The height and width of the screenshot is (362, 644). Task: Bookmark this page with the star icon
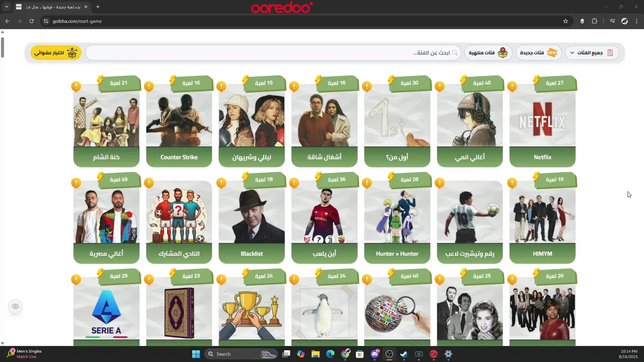(x=566, y=21)
